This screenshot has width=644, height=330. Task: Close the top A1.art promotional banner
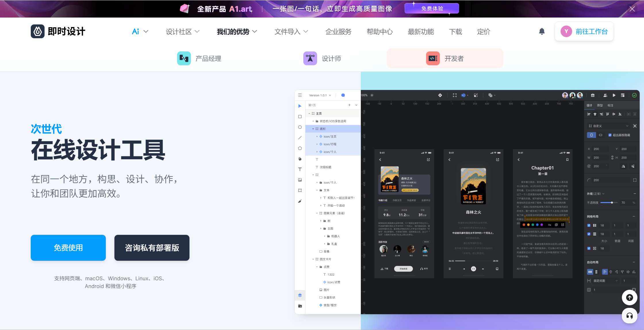coord(632,9)
